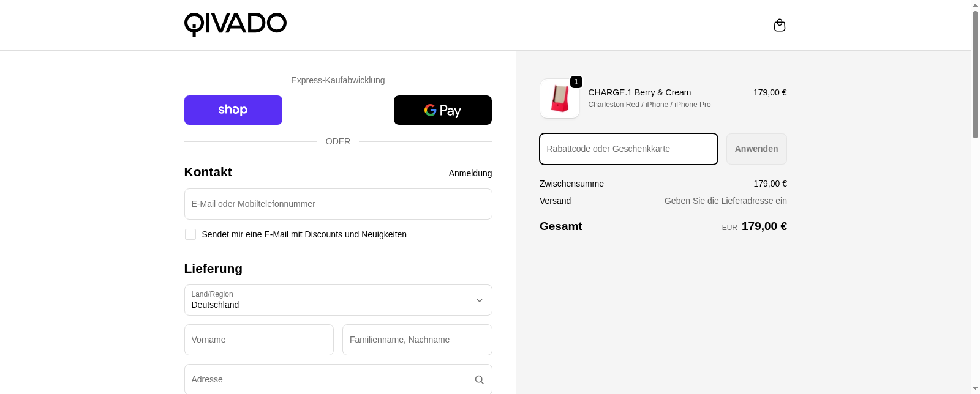Click the Anmeldung login link

pos(470,173)
